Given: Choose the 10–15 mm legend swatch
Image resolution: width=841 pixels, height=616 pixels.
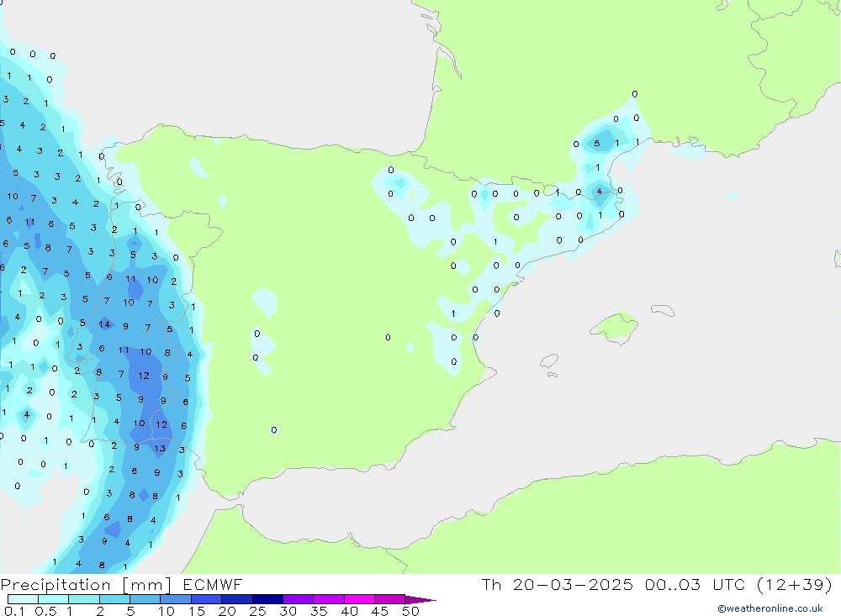Looking at the screenshot, I should tap(176, 599).
